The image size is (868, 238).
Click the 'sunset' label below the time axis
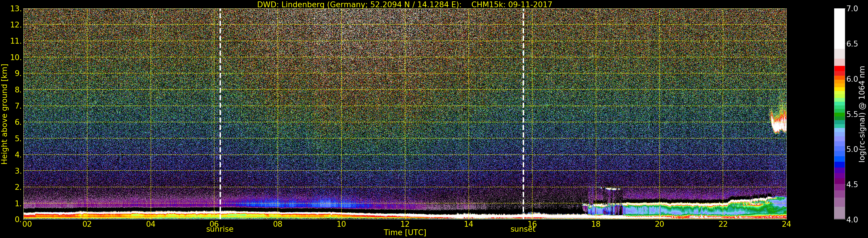[523, 229]
